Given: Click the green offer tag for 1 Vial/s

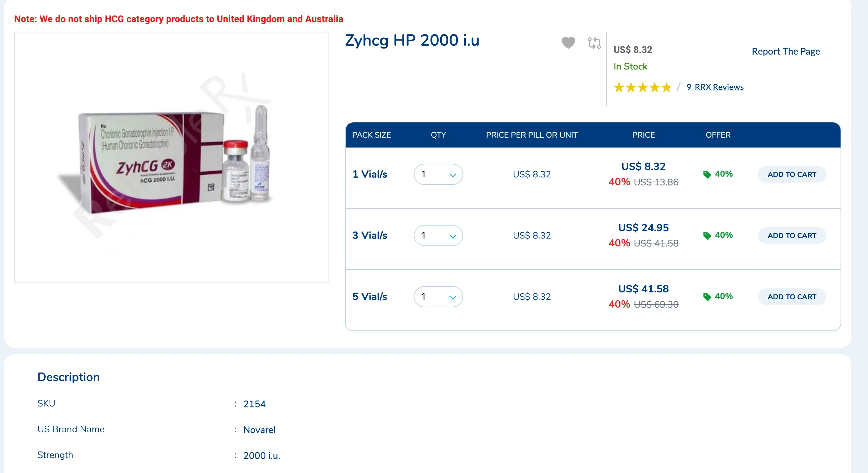Looking at the screenshot, I should 707,174.
